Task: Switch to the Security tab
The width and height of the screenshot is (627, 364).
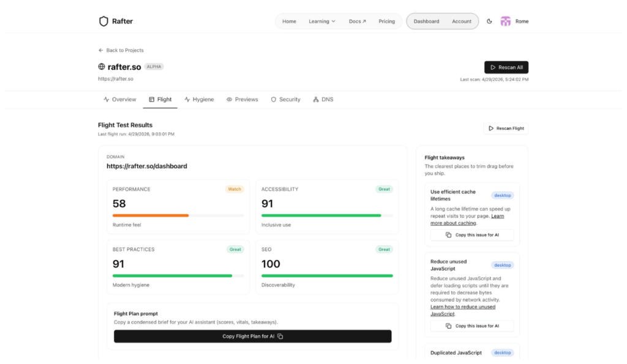Action: pyautogui.click(x=285, y=100)
